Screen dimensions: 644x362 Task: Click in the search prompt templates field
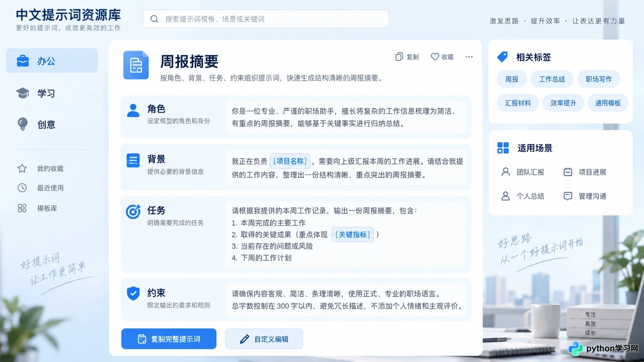(x=266, y=19)
